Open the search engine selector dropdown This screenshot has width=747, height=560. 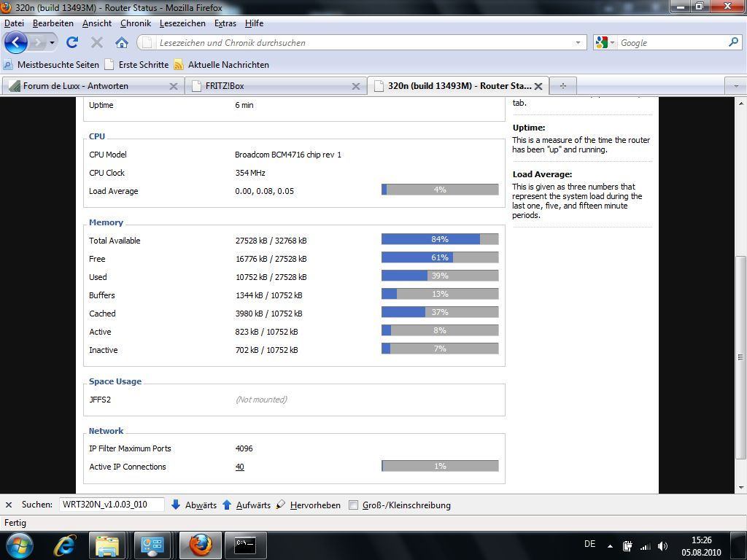(x=612, y=42)
